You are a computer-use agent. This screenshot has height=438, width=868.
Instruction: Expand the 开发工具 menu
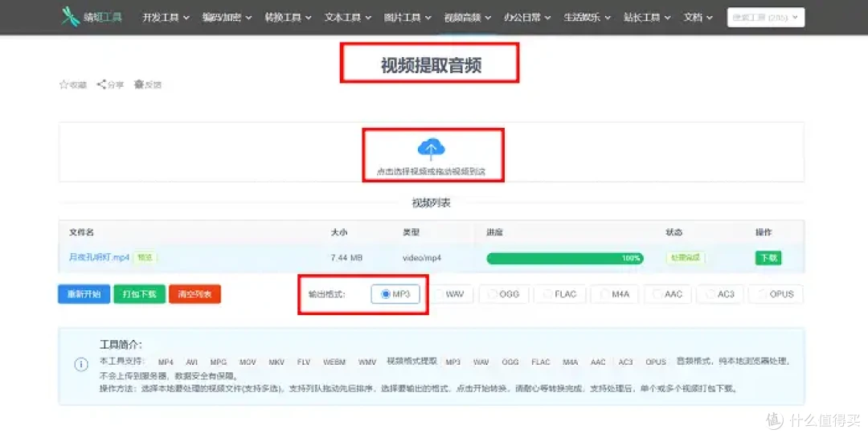tap(166, 17)
